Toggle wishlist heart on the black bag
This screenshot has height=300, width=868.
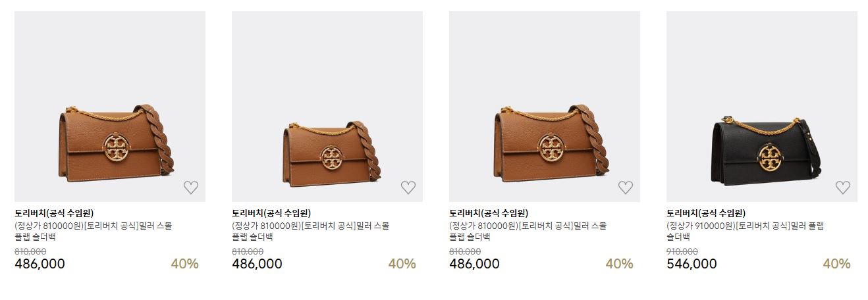click(842, 187)
